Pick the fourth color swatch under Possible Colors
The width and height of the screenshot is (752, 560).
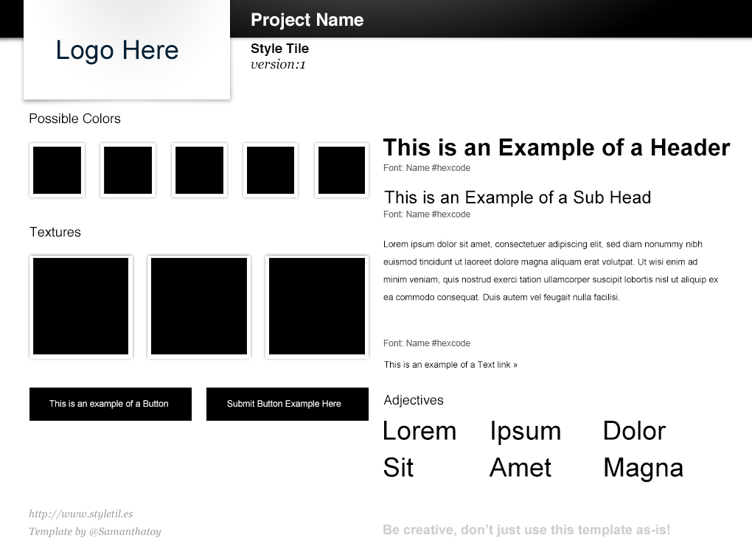271,170
